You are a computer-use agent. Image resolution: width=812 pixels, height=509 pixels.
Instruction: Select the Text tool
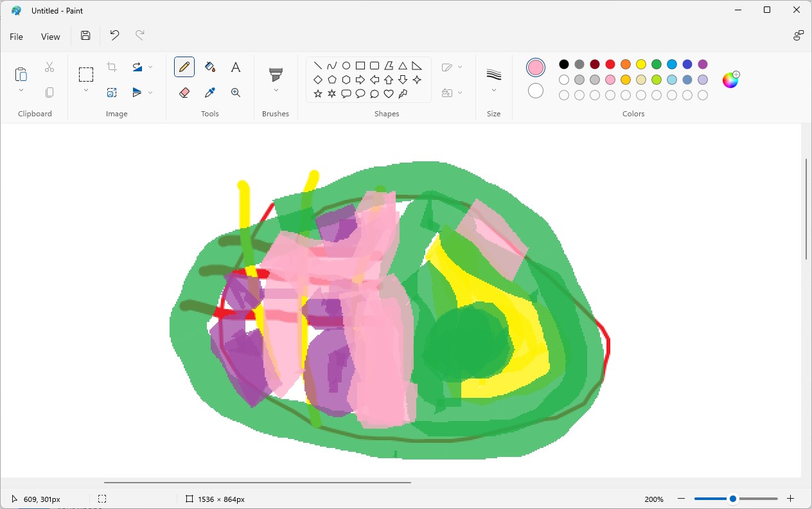(x=235, y=66)
